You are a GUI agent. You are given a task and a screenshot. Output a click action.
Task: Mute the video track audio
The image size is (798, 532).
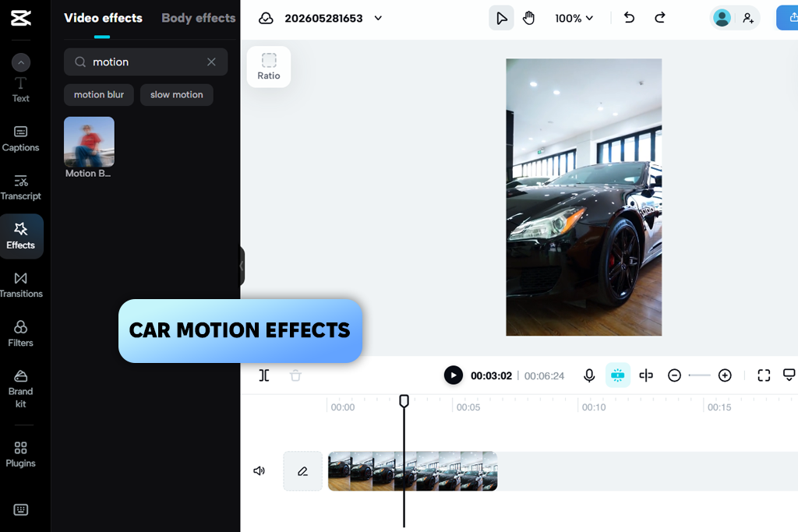coord(259,471)
